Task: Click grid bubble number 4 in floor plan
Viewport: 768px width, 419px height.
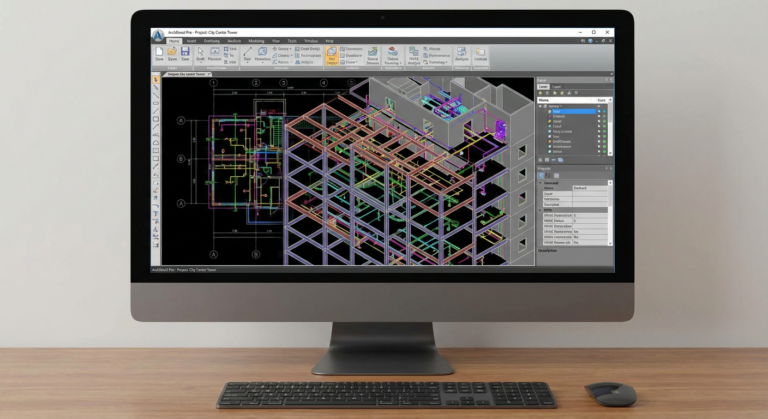Action: (x=324, y=83)
